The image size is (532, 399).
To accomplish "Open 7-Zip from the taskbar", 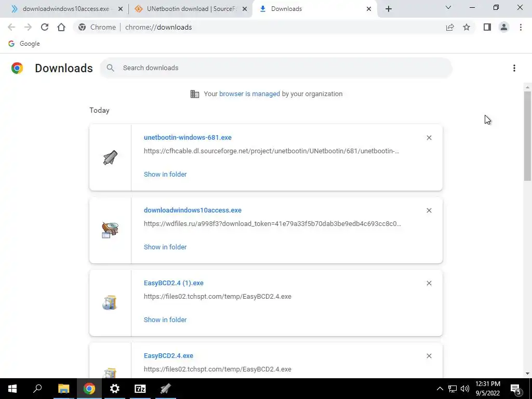I will click(140, 389).
